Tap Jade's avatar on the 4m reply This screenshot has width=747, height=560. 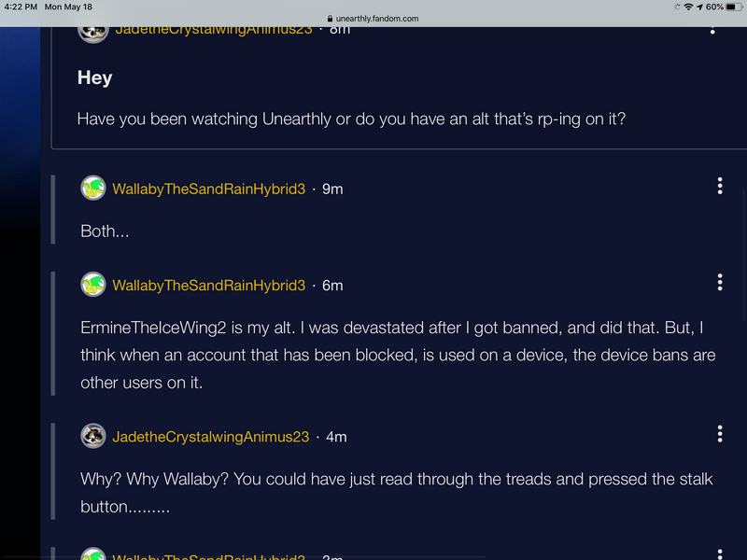[93, 436]
